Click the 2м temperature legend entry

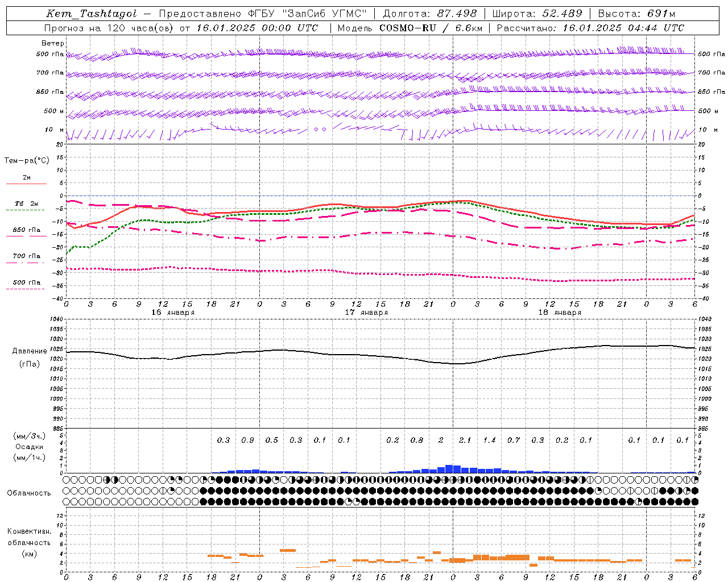pyautogui.click(x=27, y=178)
